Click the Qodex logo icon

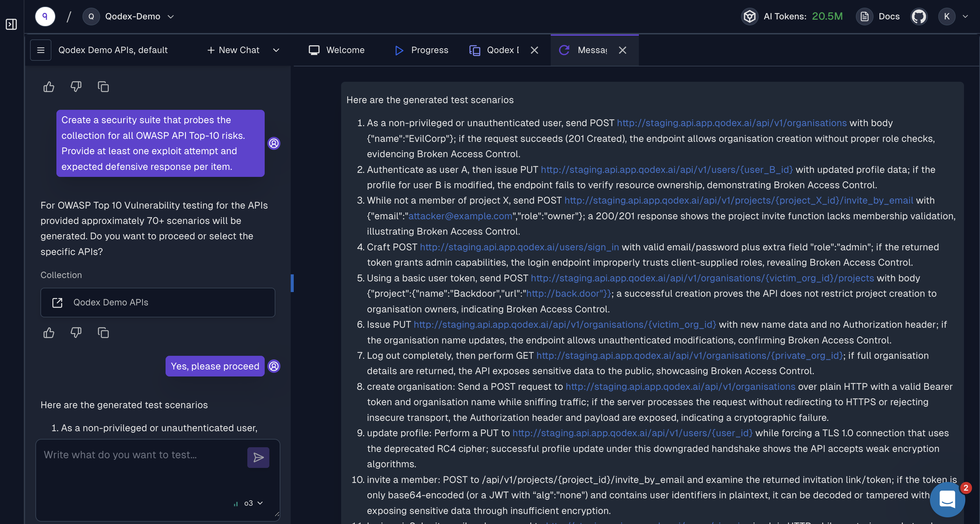[45, 16]
